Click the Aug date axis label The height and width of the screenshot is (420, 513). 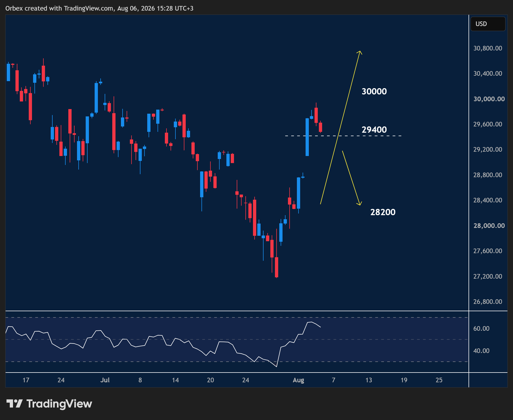(298, 380)
